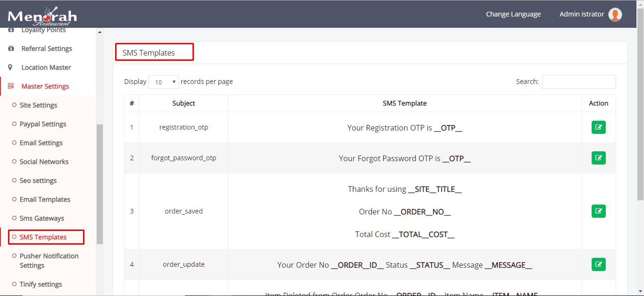Open the Sms Gateways settings page
Viewport: 644px width, 296px height.
point(40,218)
